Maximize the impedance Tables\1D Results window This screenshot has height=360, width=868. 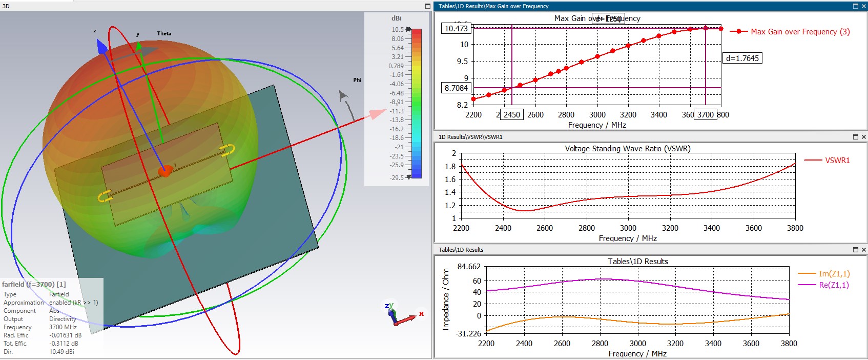pos(855,250)
